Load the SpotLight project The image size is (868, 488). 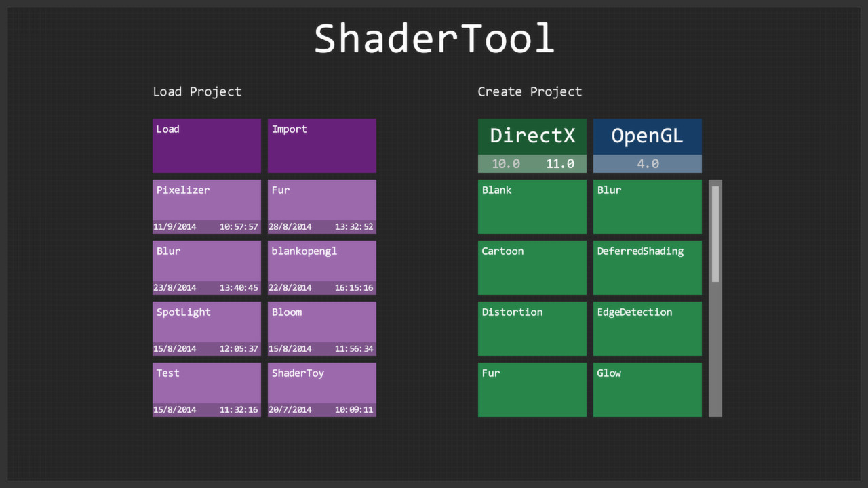point(206,325)
